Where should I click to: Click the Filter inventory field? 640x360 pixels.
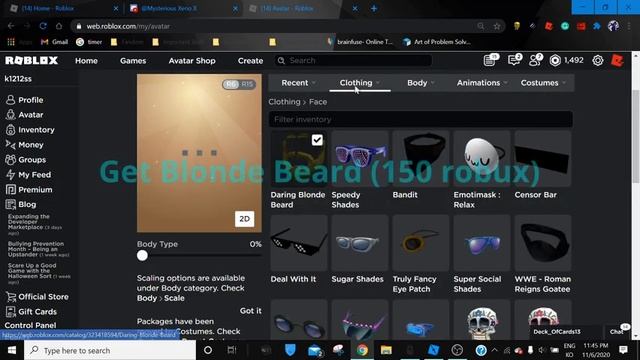coord(420,120)
